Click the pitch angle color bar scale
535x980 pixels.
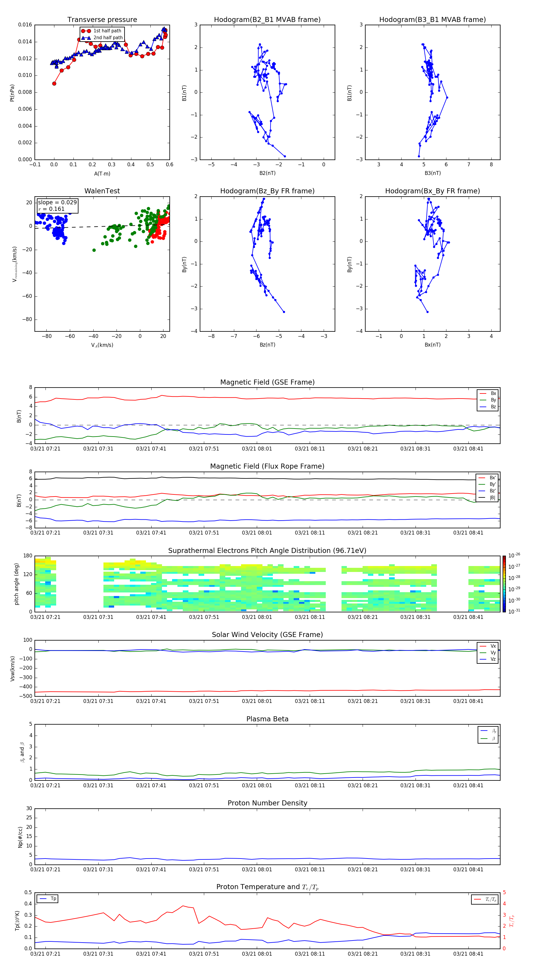[x=504, y=584]
